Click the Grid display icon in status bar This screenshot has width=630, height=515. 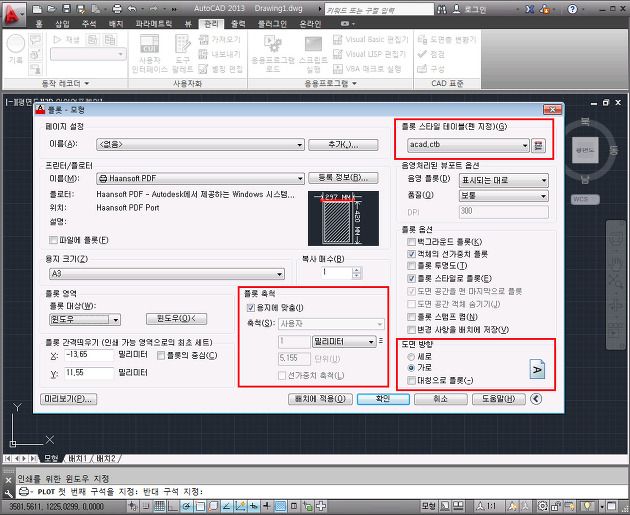(160, 506)
